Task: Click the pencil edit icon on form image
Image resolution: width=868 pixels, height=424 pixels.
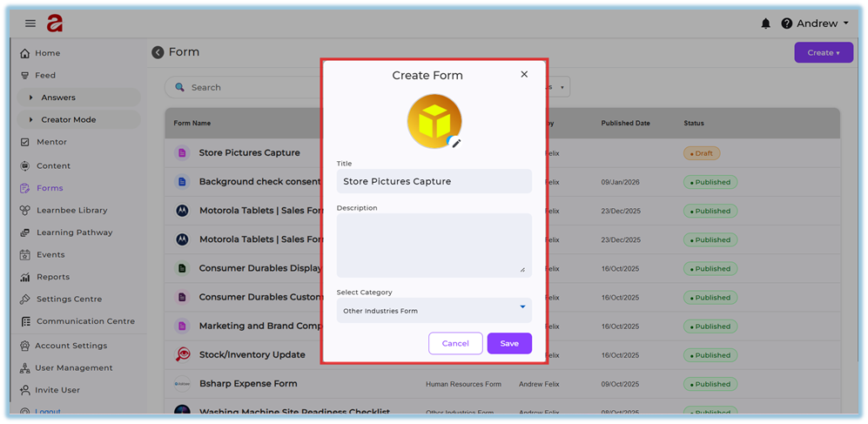Action: coord(455,143)
